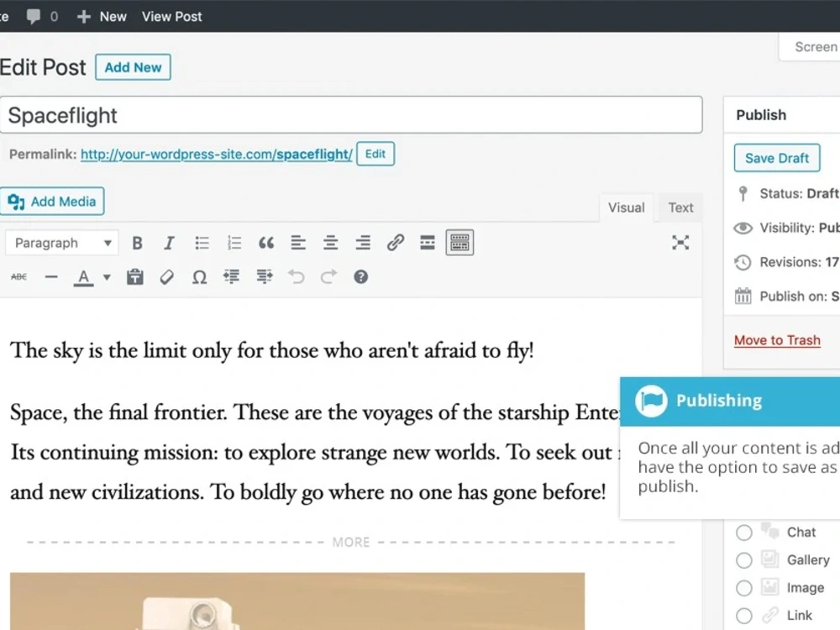Open the text color dropdown arrow
This screenshot has width=840, height=630.
click(107, 277)
